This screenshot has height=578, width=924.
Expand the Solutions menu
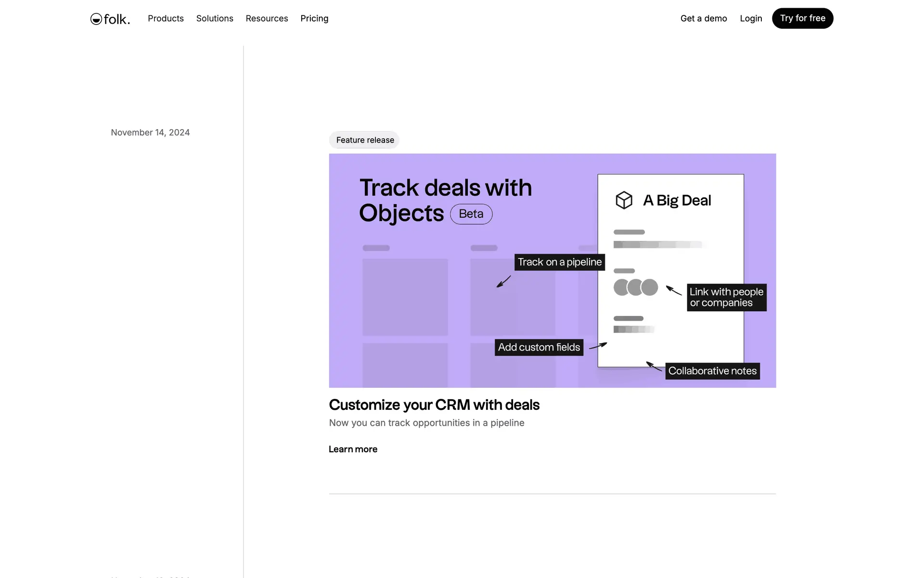coord(215,18)
